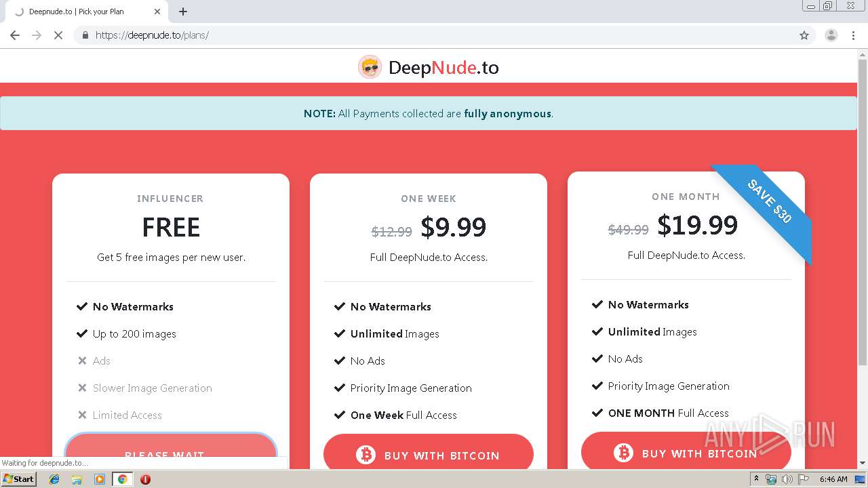Go back to the previous page
The width and height of the screenshot is (868, 488).
tap(15, 35)
